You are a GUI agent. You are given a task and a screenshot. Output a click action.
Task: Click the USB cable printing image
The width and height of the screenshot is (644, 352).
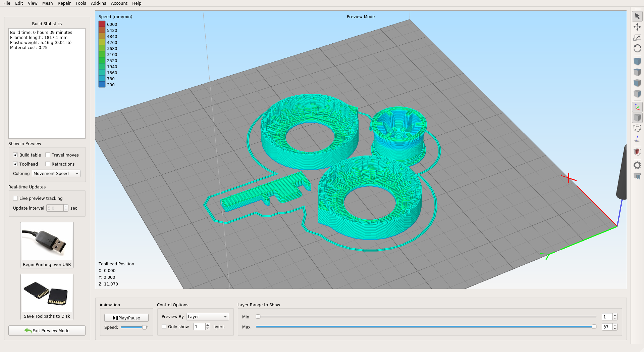tap(47, 242)
